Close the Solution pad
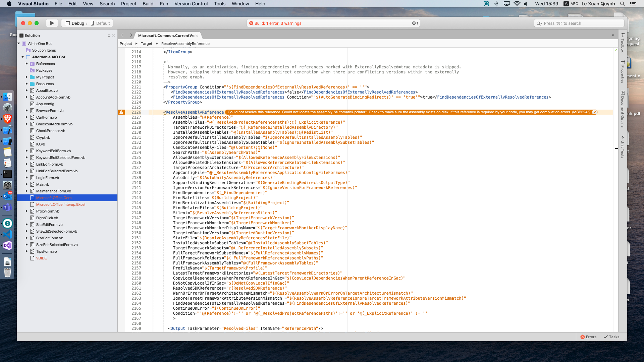Image resolution: width=644 pixels, height=362 pixels. point(114,36)
